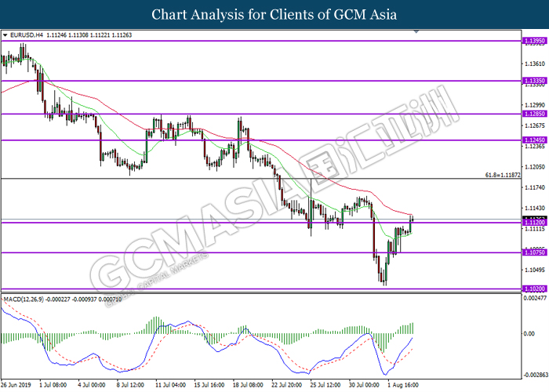The height and width of the screenshot is (392, 549).
Task: Click the '26 Jun 2019' date on time axis
Action: (x=17, y=386)
